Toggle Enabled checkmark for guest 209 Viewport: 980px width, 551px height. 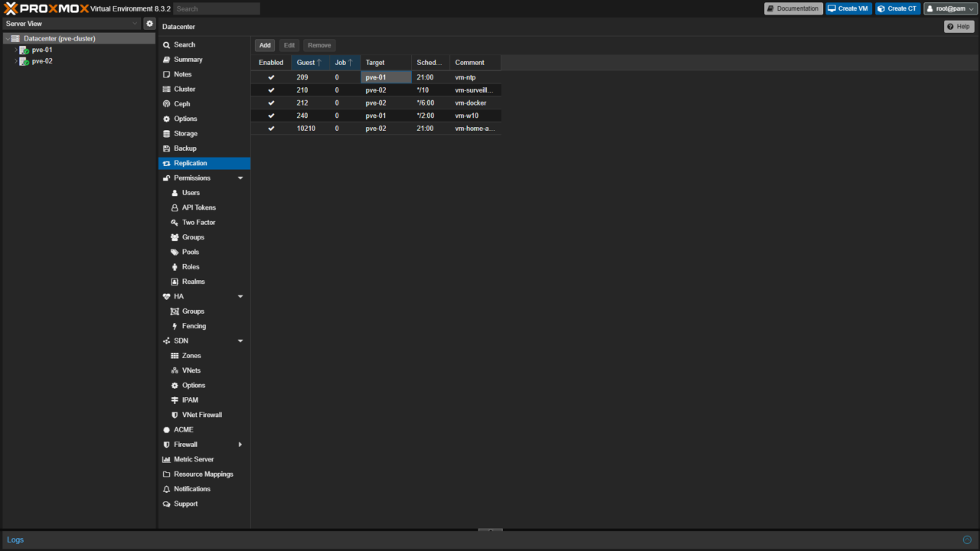click(x=271, y=77)
